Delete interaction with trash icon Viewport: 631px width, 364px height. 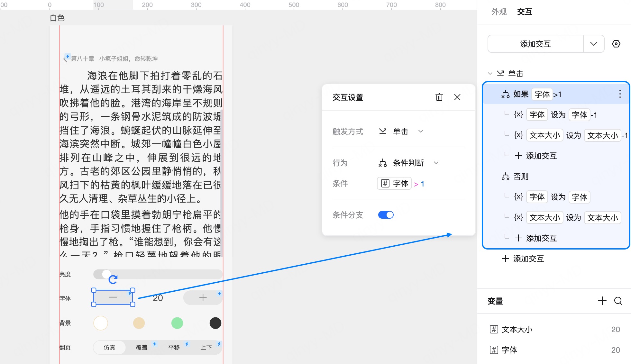coord(439,97)
